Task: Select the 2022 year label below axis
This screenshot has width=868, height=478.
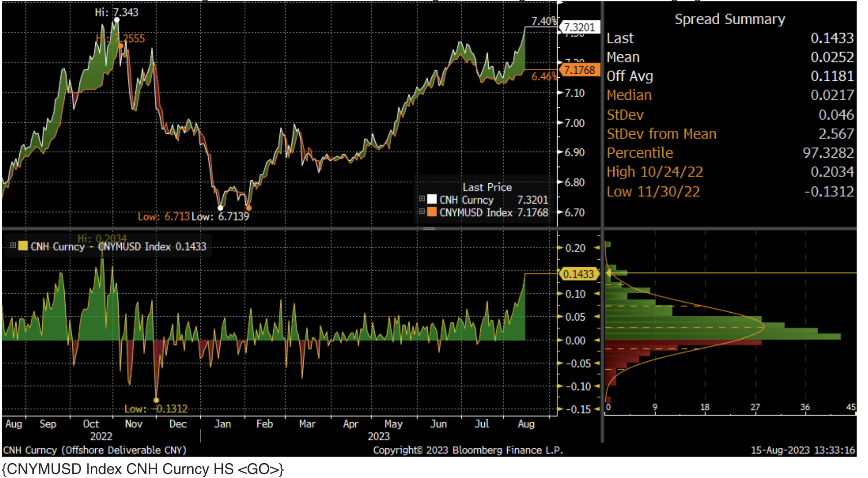Action: coord(101,436)
